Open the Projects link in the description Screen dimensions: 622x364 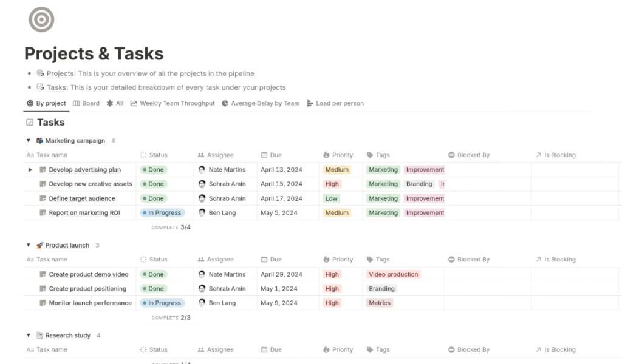pyautogui.click(x=60, y=73)
